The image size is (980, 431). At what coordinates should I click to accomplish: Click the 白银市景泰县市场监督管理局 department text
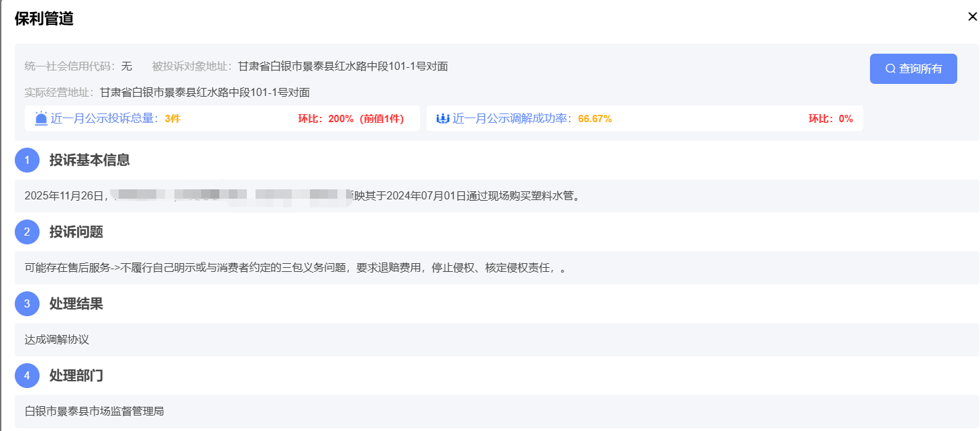click(95, 411)
